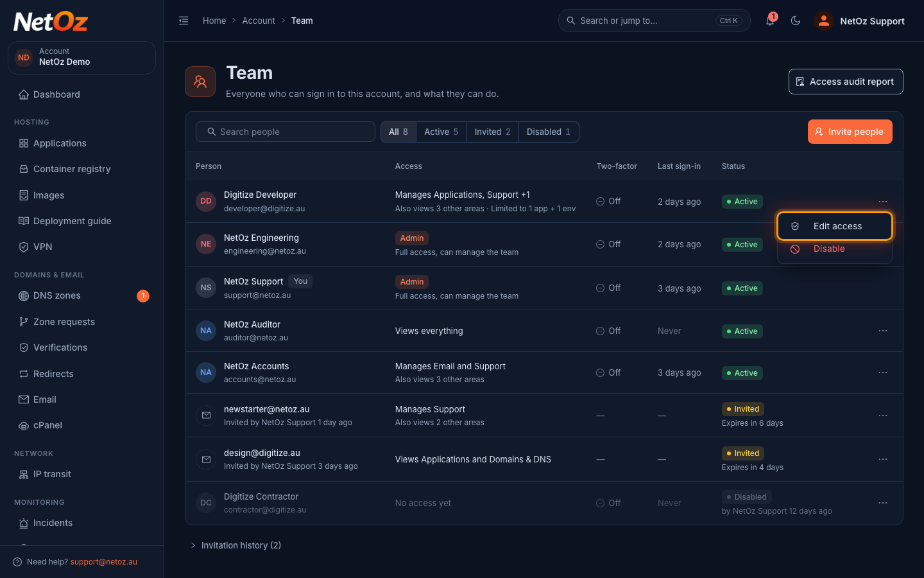Focus the Search people field
The image size is (924, 578).
coord(286,132)
